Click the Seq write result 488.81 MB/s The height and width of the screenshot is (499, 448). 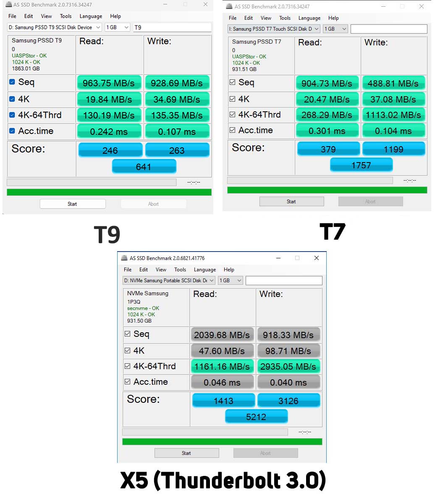[393, 84]
